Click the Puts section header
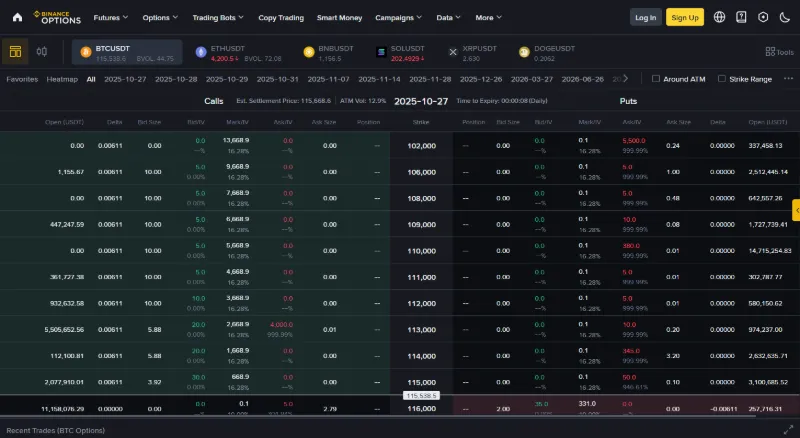The height and width of the screenshot is (438, 800). (x=628, y=101)
